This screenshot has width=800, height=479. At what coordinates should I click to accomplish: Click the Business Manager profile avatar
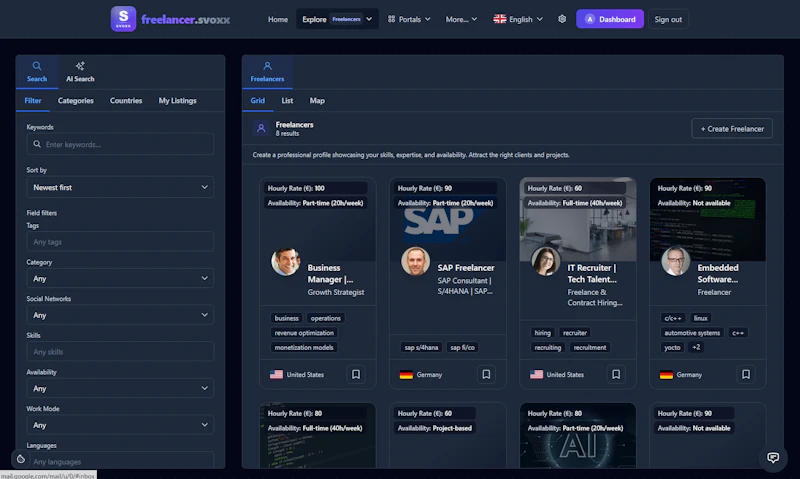285,261
